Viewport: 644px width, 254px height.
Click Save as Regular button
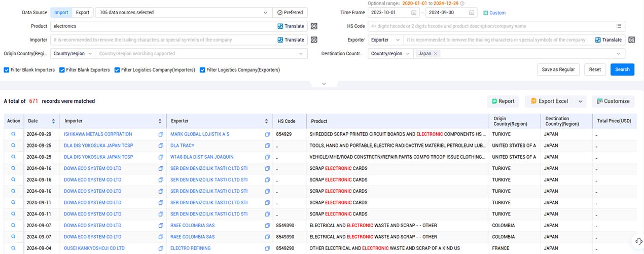pos(558,69)
